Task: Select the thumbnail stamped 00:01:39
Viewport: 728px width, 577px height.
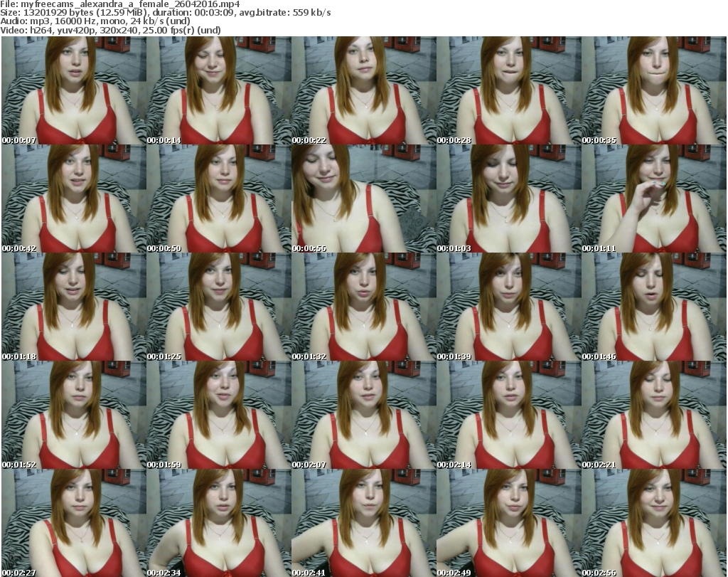Action: (509, 307)
